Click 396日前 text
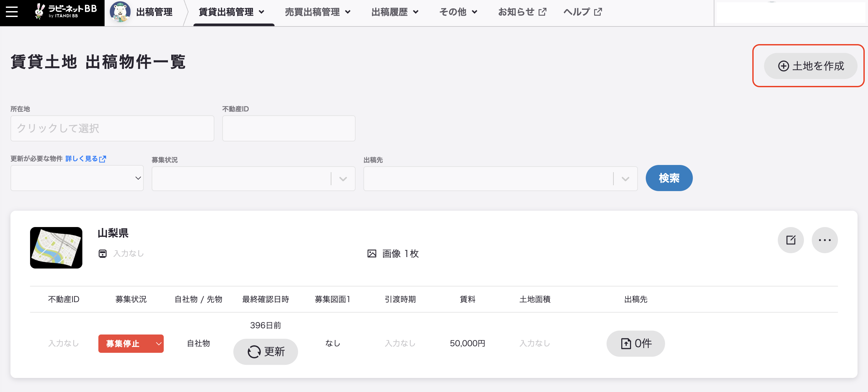 265,325
